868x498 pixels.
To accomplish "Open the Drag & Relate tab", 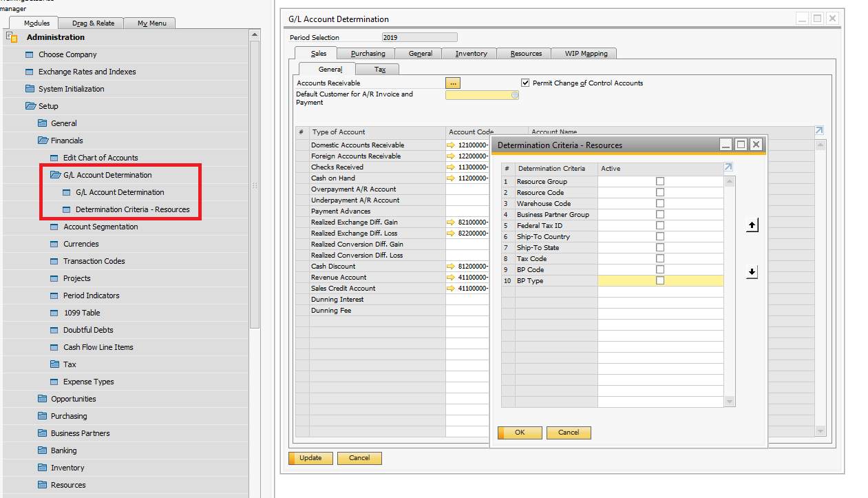I will pyautogui.click(x=93, y=23).
